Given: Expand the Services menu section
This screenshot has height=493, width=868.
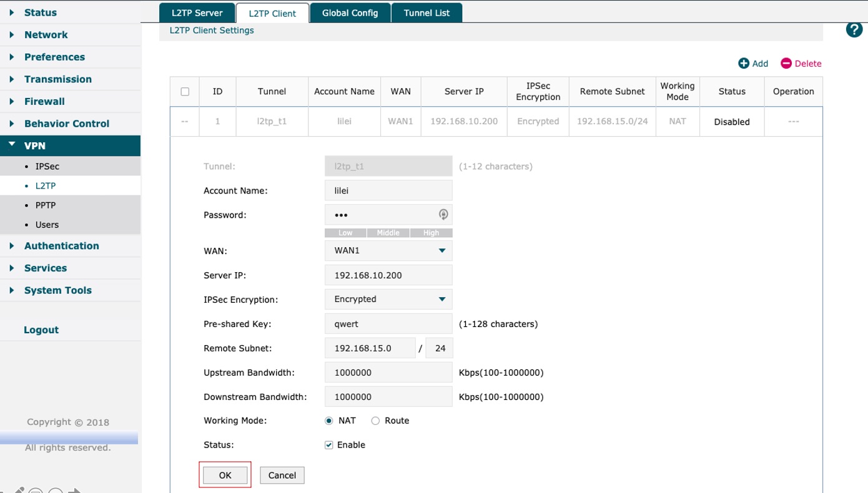Looking at the screenshot, I should [x=70, y=268].
